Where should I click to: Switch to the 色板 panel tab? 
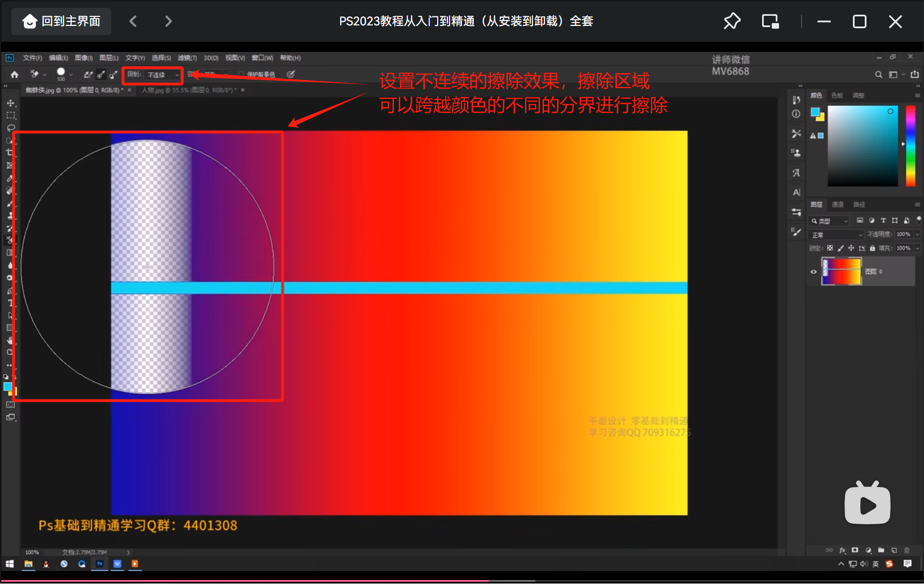(837, 95)
